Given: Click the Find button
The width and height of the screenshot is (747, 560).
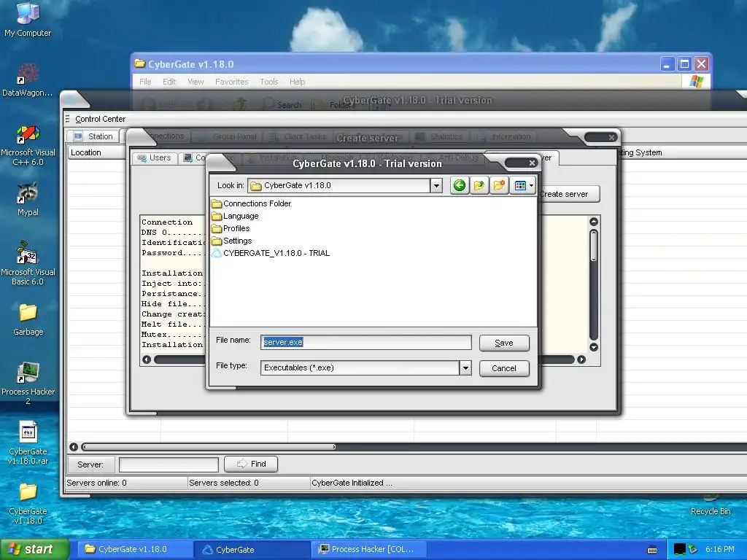Looking at the screenshot, I should [251, 464].
